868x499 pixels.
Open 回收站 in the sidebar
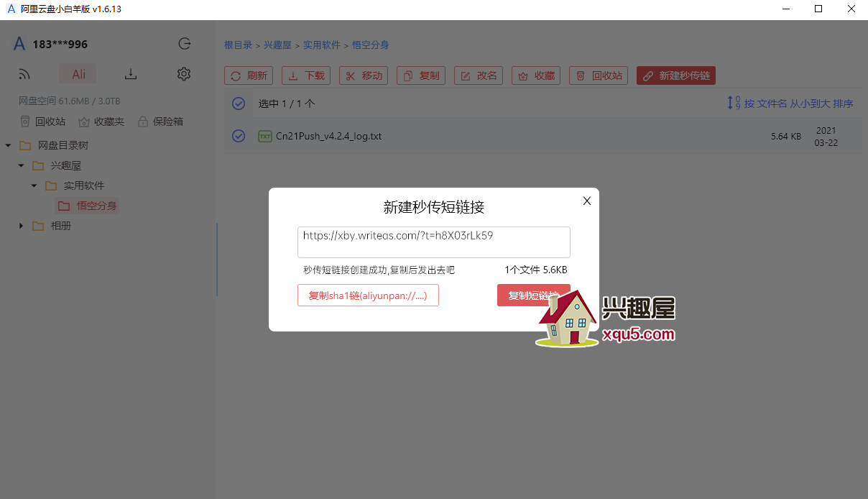[42, 122]
